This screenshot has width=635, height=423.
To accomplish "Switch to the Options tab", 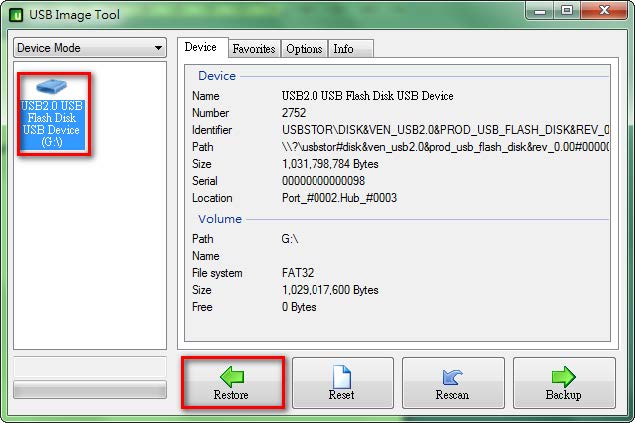I will pos(304,49).
